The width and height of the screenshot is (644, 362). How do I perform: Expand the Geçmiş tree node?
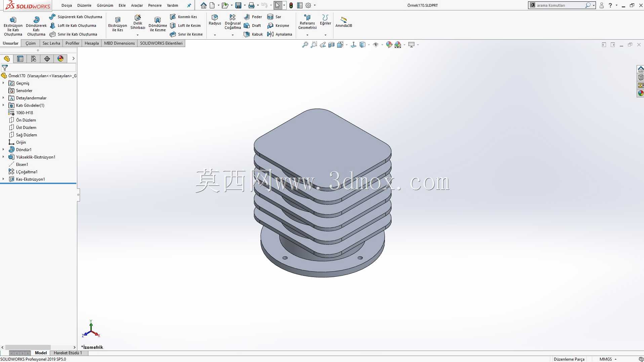[3, 83]
